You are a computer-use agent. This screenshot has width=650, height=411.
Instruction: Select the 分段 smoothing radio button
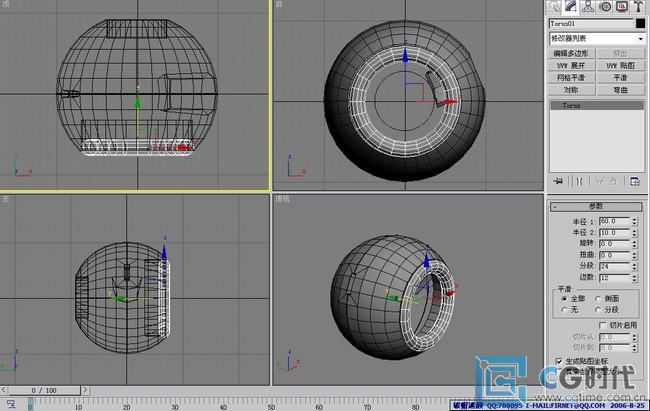[x=598, y=310]
